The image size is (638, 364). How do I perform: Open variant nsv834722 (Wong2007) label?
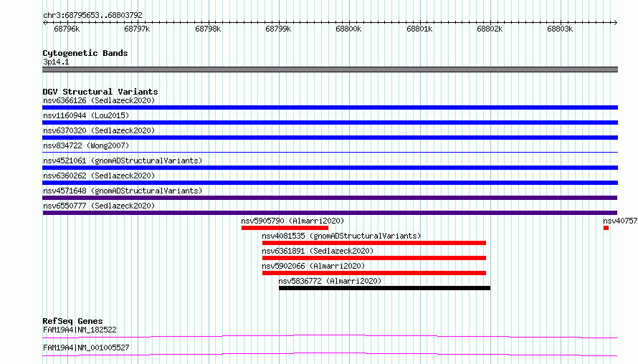point(86,145)
